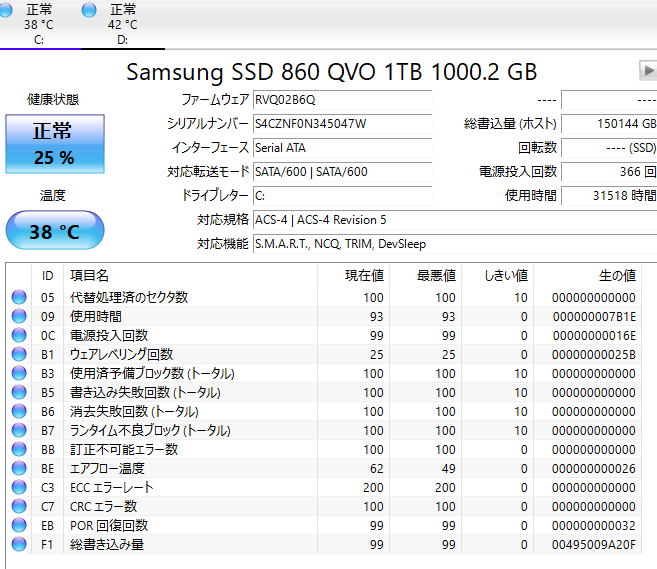This screenshot has height=569, width=657.
Task: Click the status icon of row B1
Action: point(19,354)
